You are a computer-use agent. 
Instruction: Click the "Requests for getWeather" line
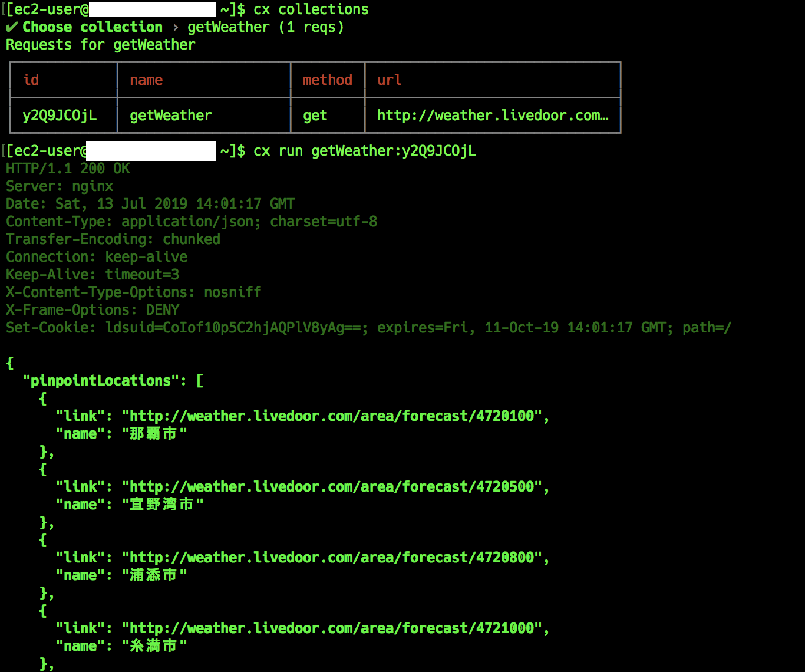click(x=100, y=45)
